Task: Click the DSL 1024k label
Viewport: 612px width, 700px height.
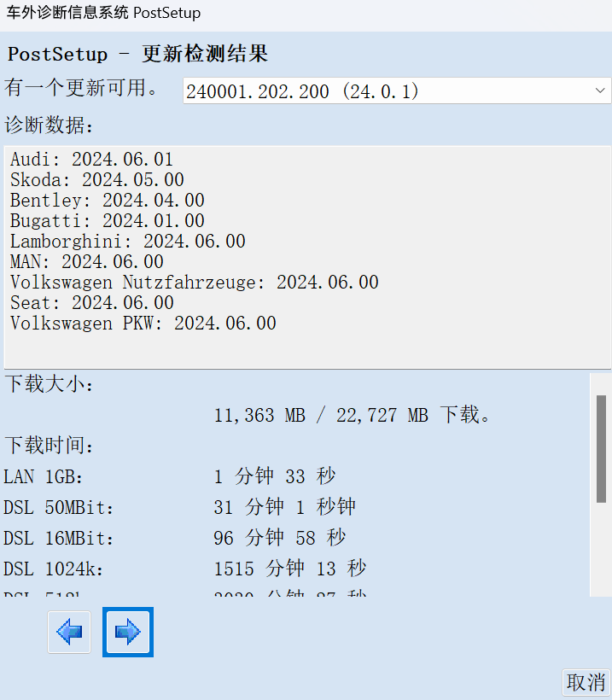Action: tap(53, 569)
